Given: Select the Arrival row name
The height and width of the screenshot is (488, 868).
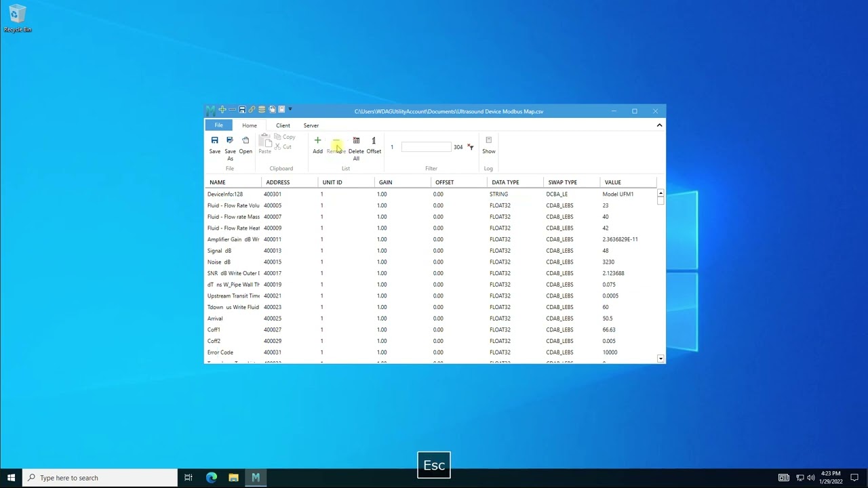Looking at the screenshot, I should pyautogui.click(x=215, y=319).
